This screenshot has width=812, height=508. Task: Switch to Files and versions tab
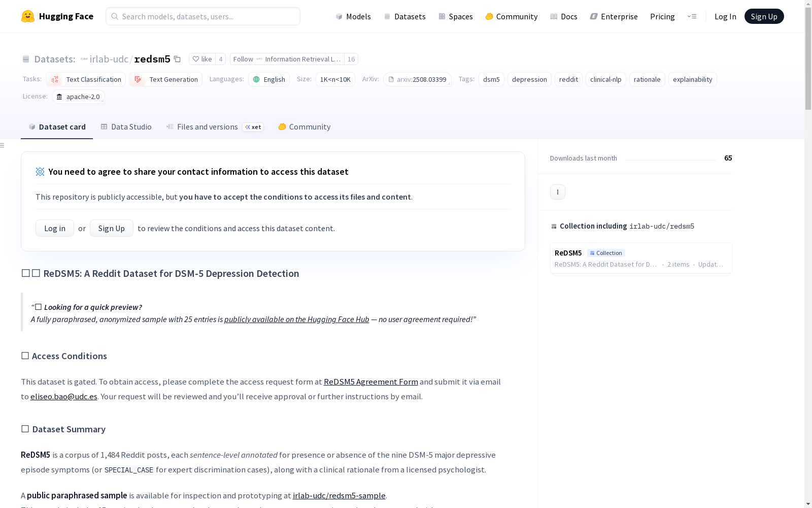215,127
